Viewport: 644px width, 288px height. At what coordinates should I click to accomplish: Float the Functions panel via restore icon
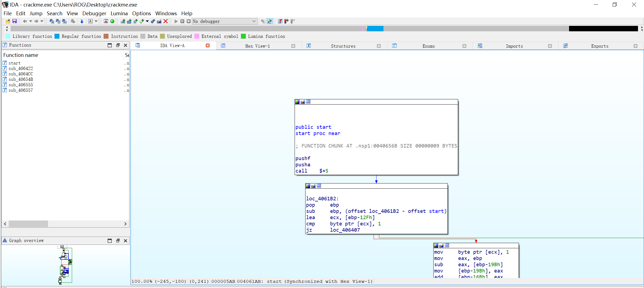[118, 45]
